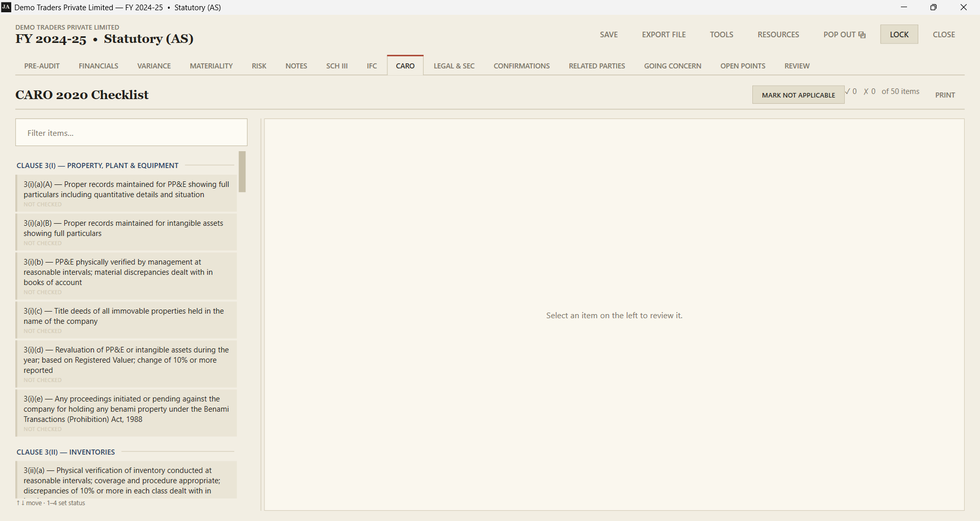
Task: Click the app icon in the title bar
Action: click(6, 7)
